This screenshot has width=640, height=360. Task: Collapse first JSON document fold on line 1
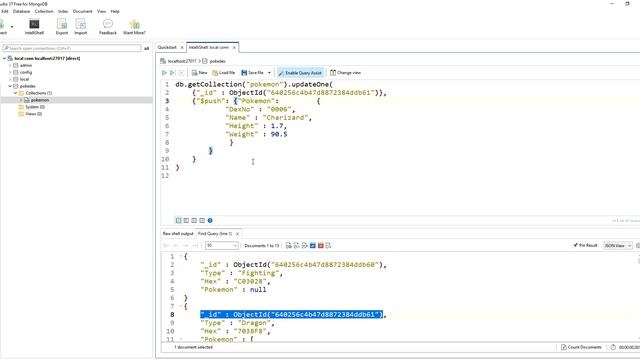(181, 256)
